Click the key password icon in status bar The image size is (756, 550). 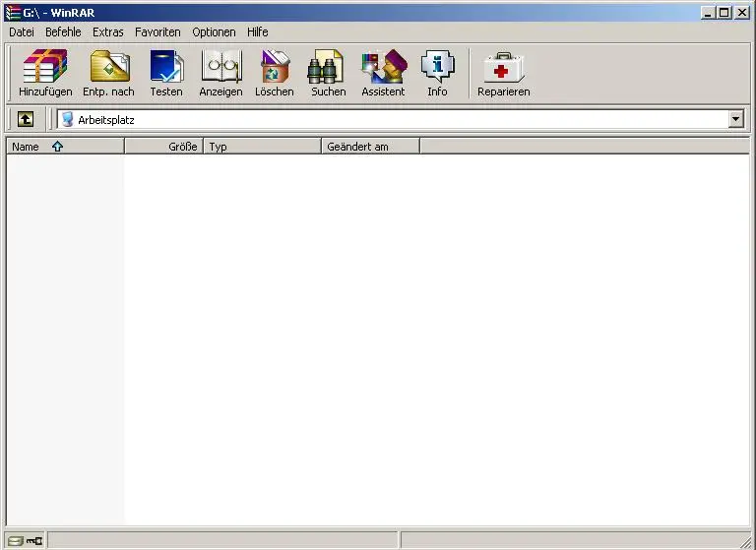pos(34,541)
